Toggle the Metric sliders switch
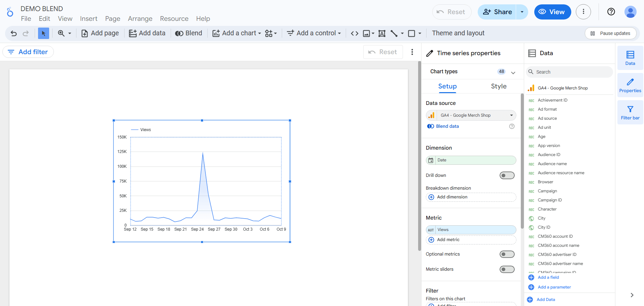This screenshot has width=644, height=306. tap(507, 269)
